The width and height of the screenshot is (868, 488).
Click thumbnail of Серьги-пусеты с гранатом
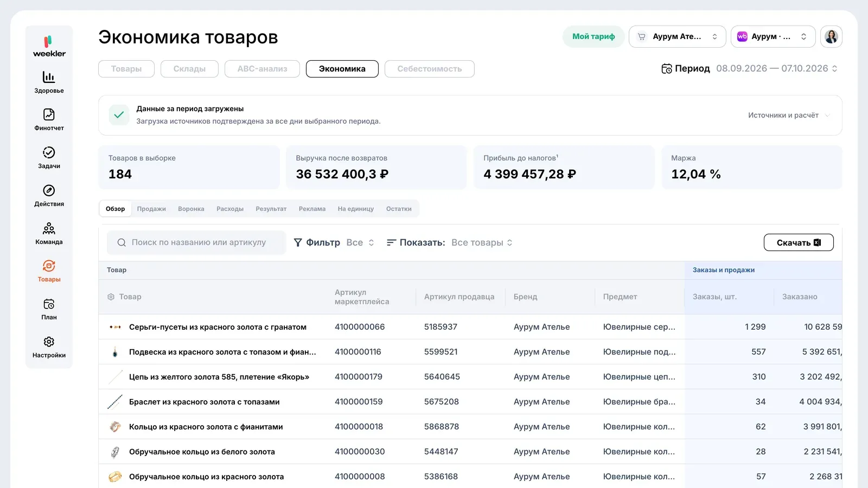(115, 327)
